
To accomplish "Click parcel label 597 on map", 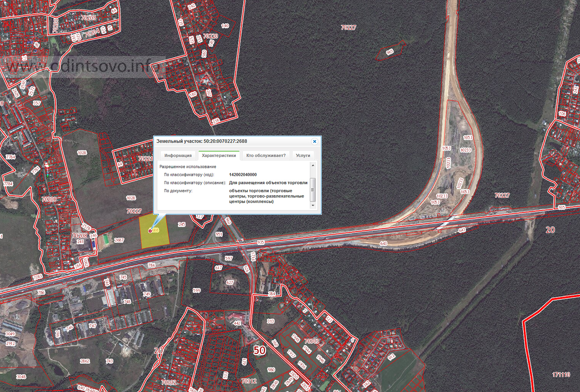I will pos(229,258).
